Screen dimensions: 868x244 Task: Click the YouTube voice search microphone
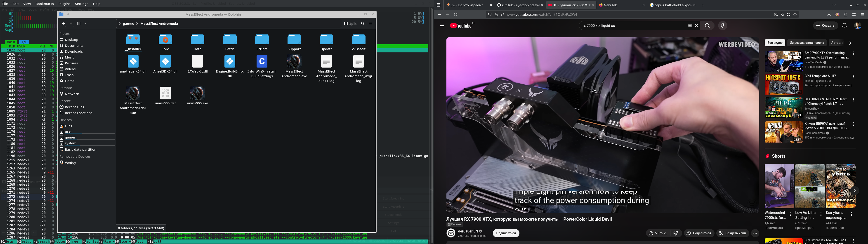[x=722, y=26]
